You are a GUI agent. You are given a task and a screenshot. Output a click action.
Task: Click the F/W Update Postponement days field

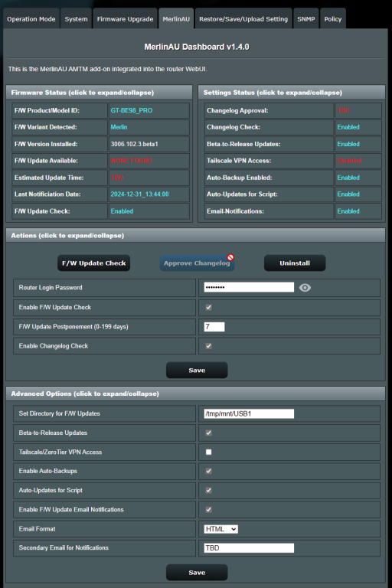(x=214, y=327)
